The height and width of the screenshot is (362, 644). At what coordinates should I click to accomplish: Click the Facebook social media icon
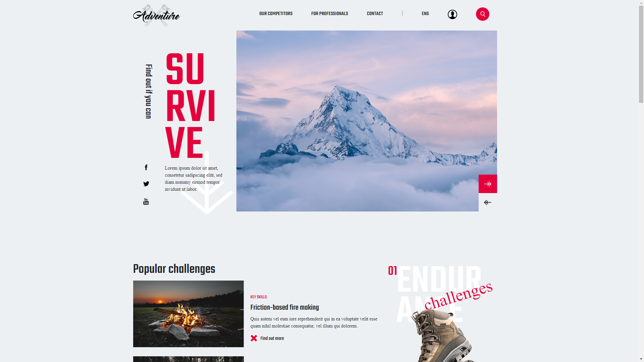coord(146,167)
